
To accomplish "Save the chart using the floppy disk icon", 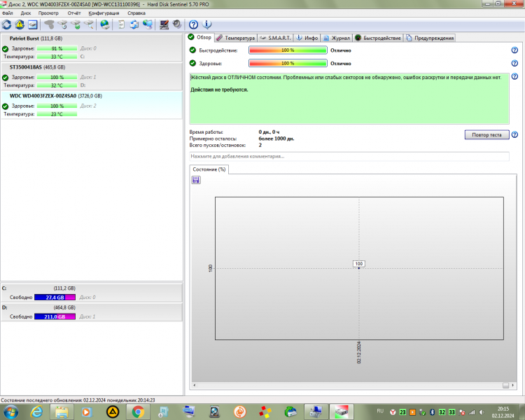I will (x=196, y=180).
